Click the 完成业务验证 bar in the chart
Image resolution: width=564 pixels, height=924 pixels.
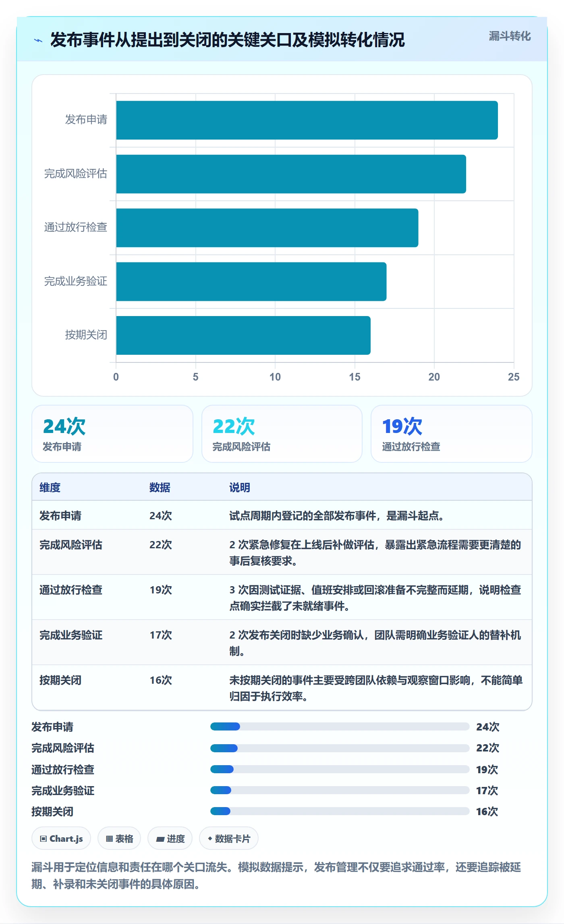(251, 281)
